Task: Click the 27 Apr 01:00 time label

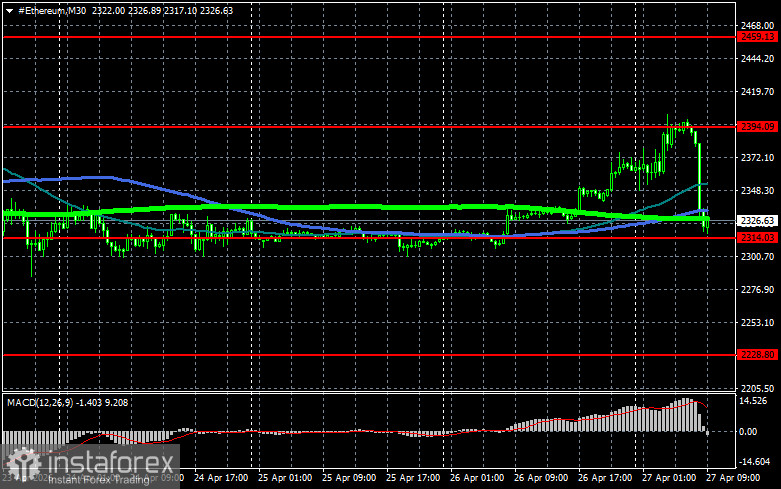Action: click(669, 478)
